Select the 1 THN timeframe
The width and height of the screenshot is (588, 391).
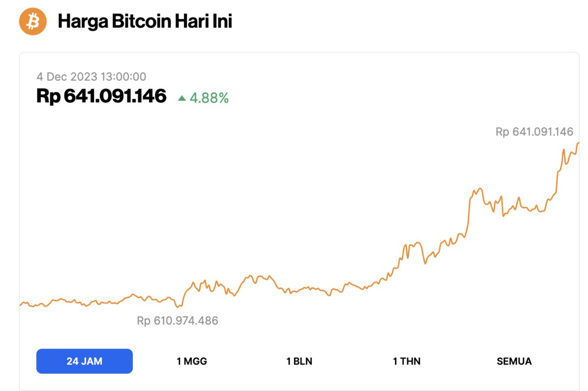click(407, 361)
